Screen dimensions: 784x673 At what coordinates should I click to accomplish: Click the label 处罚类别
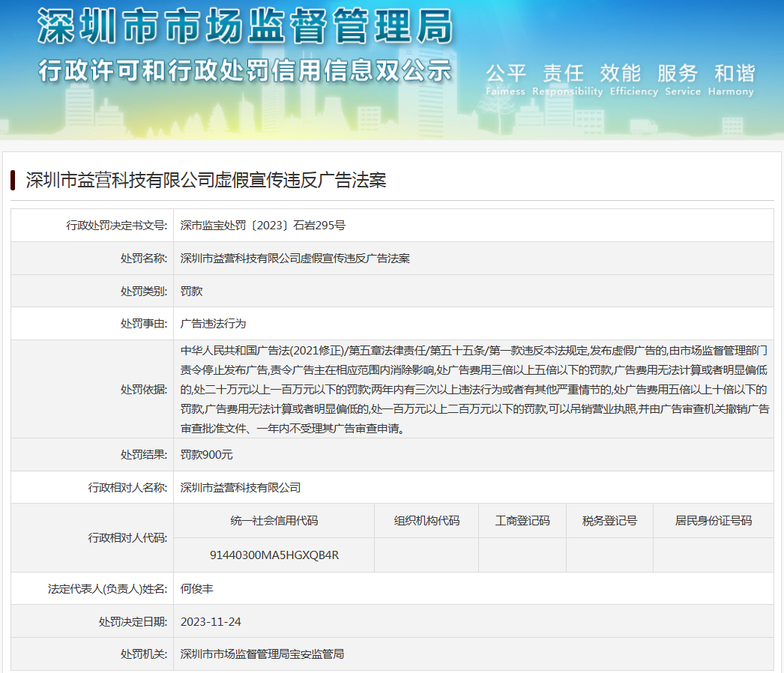143,291
